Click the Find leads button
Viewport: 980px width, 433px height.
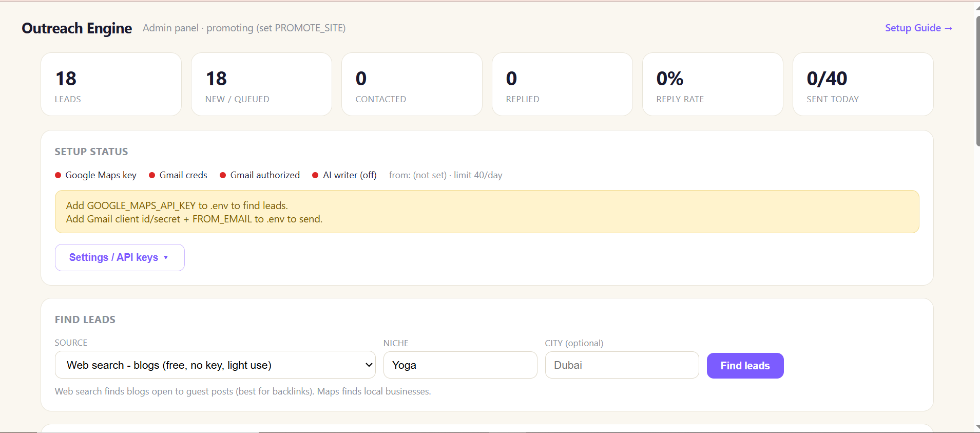(745, 366)
